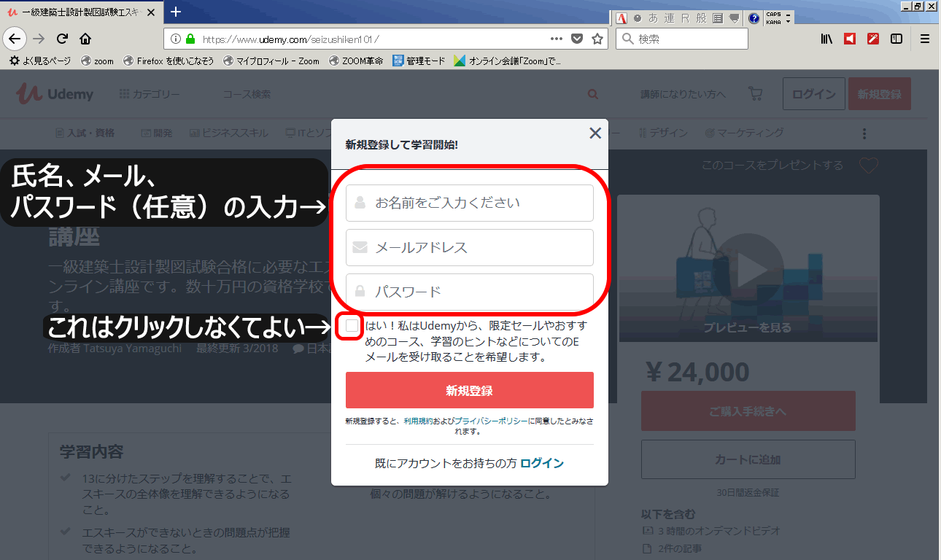Click the red speaker extension icon in the toolbar

point(849,39)
